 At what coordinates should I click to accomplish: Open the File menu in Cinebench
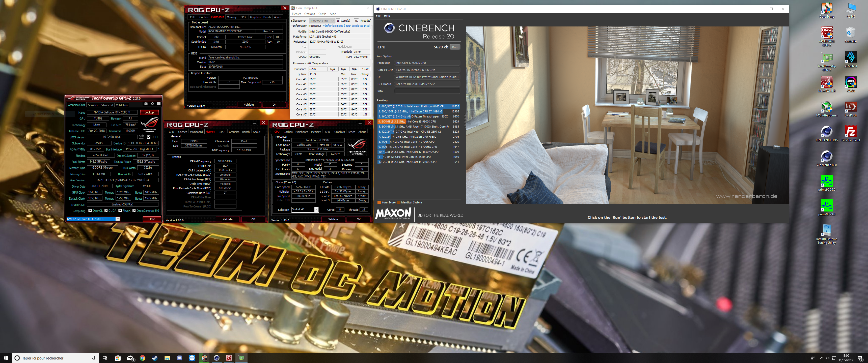[378, 15]
